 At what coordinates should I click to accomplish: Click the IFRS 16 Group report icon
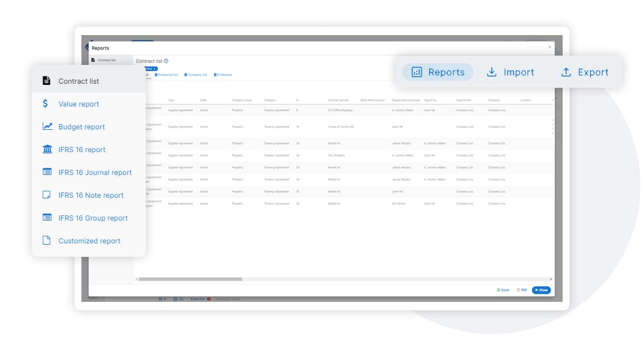pyautogui.click(x=47, y=217)
